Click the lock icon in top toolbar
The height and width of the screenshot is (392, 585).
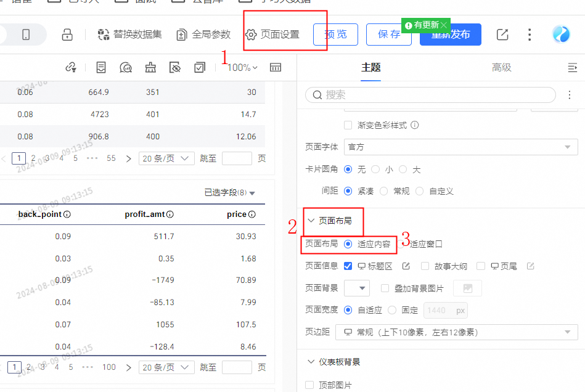[x=67, y=35]
